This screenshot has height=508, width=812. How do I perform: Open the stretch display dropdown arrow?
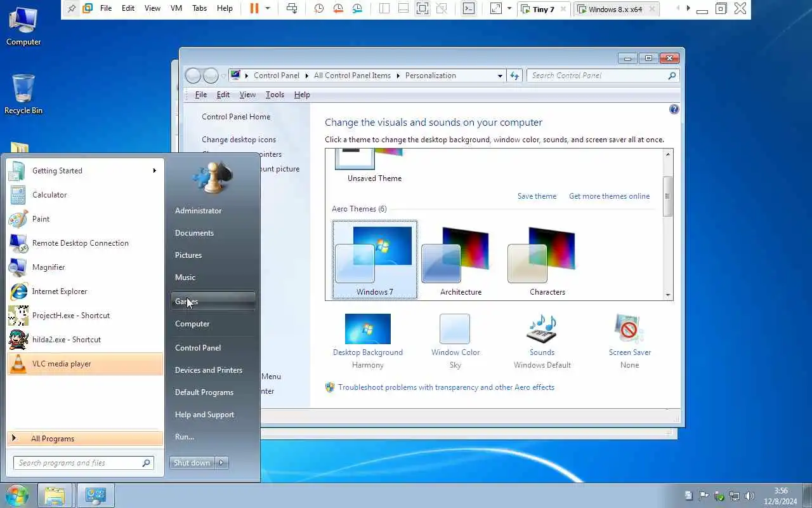point(509,8)
